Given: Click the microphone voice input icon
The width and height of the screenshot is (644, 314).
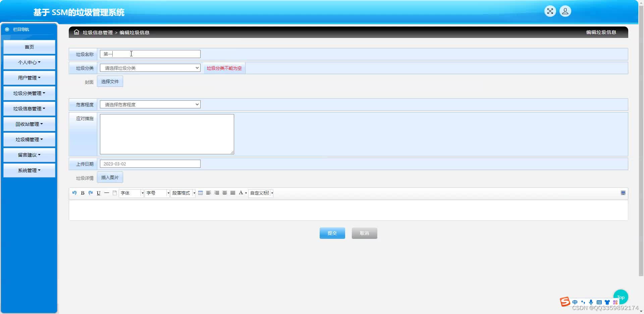Looking at the screenshot, I should coord(591,302).
